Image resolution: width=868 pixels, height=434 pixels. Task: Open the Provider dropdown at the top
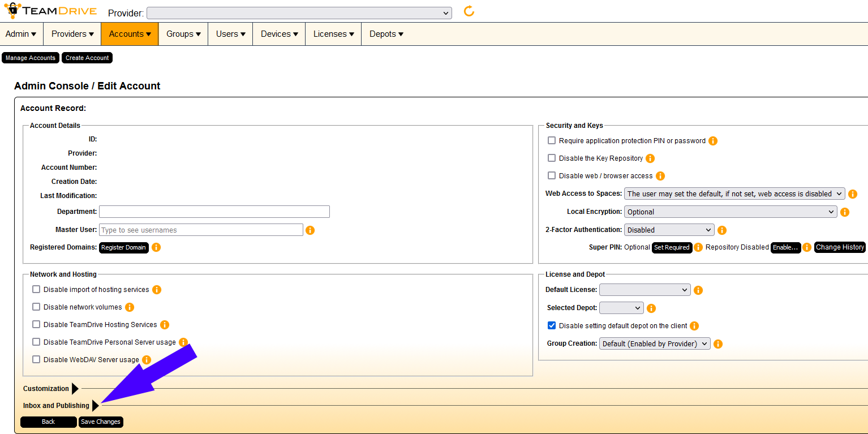(299, 13)
